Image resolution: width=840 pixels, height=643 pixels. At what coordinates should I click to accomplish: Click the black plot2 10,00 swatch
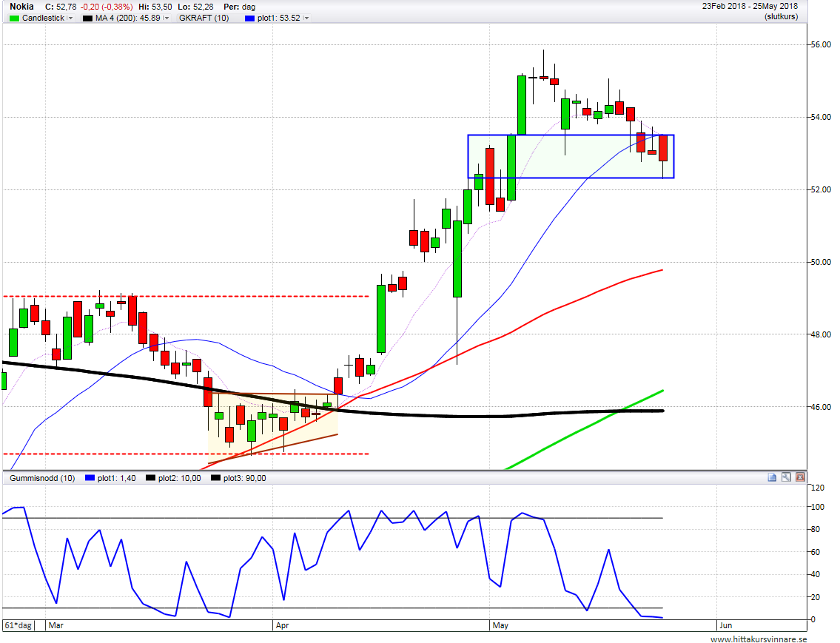150,478
